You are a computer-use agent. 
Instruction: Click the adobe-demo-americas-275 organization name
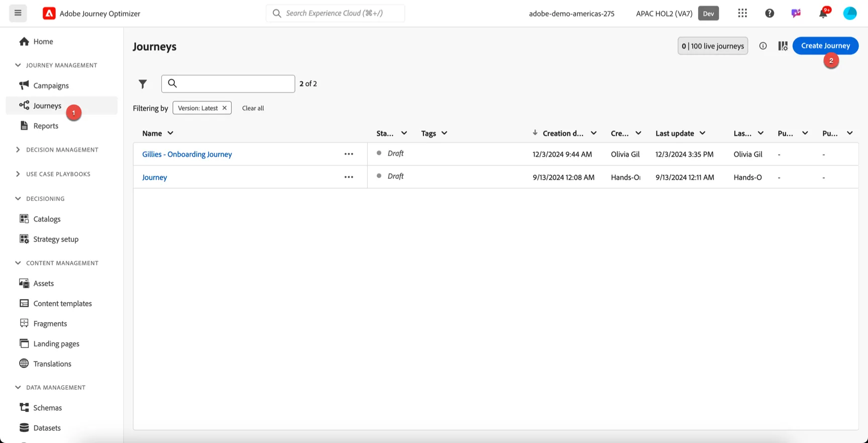click(572, 14)
